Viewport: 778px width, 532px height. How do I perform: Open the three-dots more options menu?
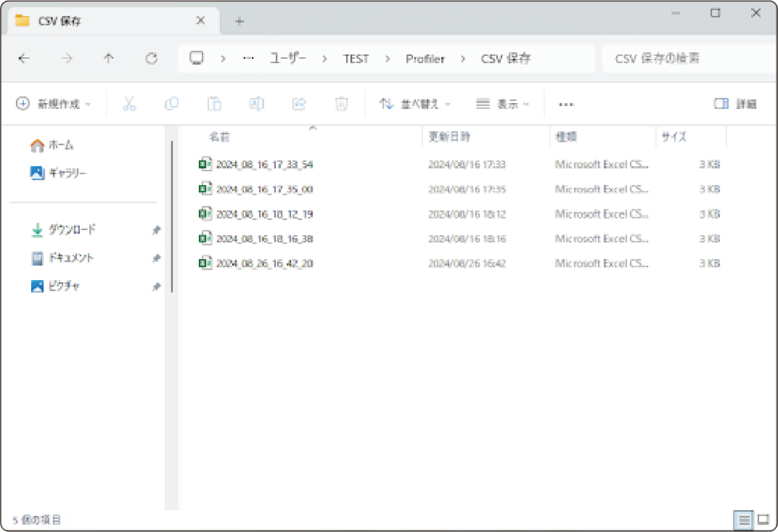pos(566,104)
